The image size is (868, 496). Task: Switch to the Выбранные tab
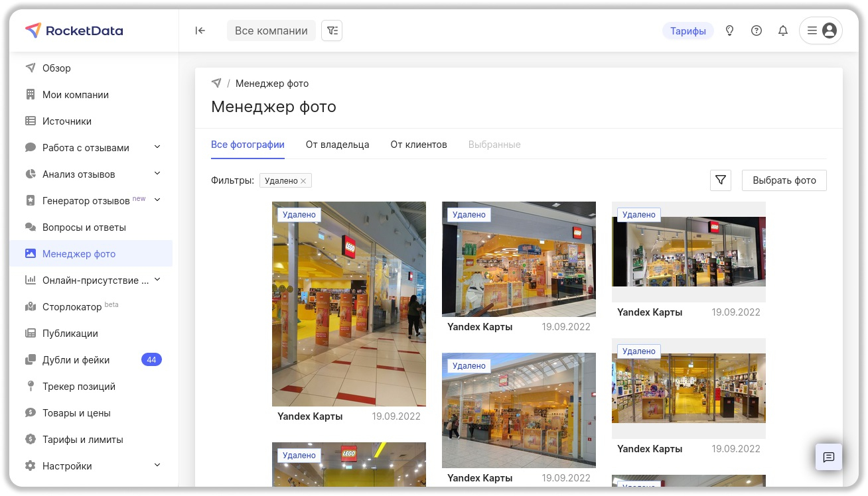click(494, 145)
